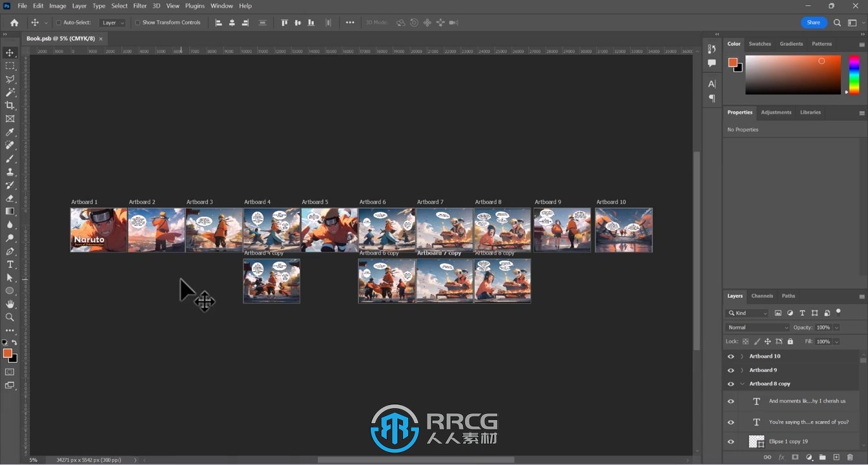Select the Blur tool
Image resolution: width=868 pixels, height=465 pixels.
(10, 225)
